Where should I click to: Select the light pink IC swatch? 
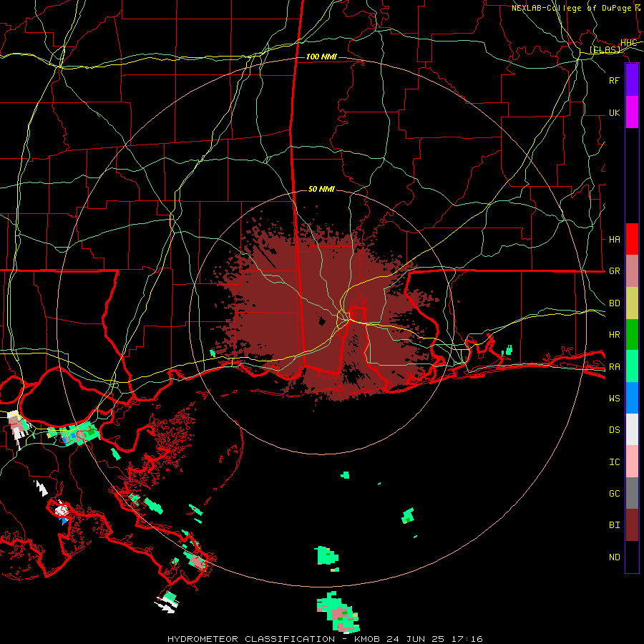632,462
